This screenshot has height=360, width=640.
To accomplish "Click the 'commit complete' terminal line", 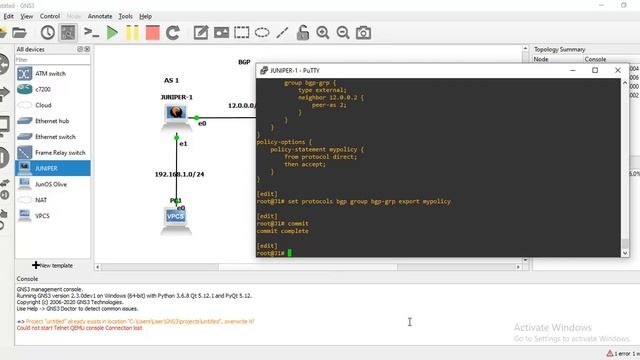I will click(282, 231).
